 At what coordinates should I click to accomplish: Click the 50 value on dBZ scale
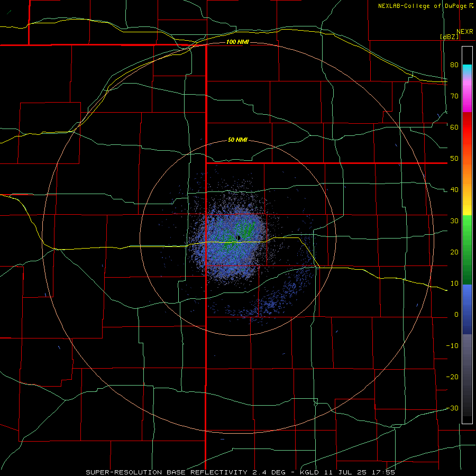(454, 159)
